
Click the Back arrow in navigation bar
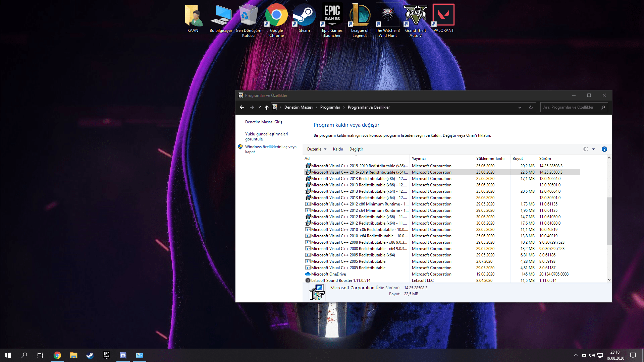click(x=242, y=107)
